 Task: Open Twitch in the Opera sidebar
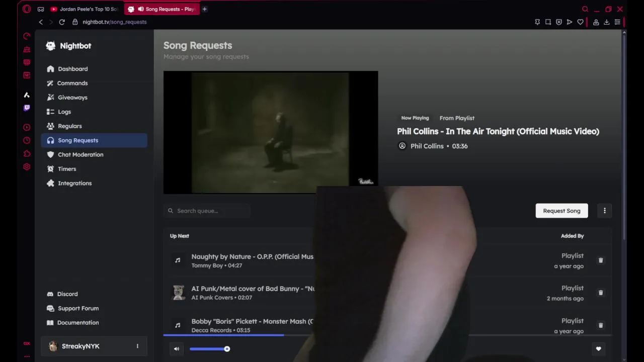27,108
